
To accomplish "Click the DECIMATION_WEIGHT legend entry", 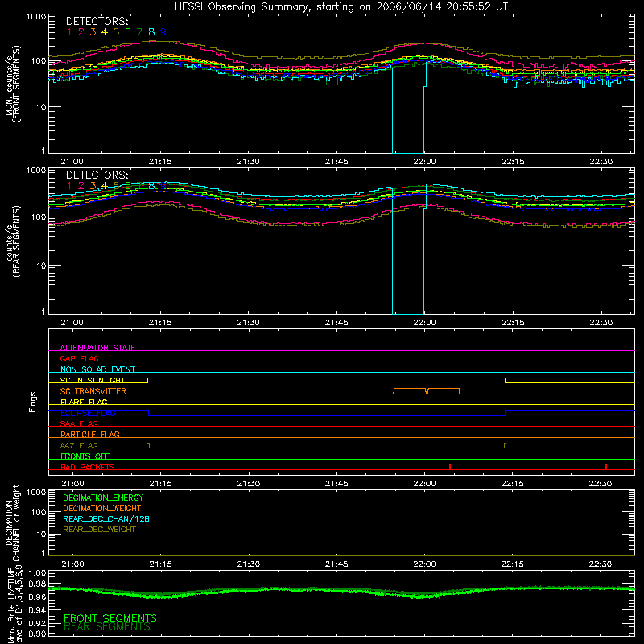I will [102, 508].
